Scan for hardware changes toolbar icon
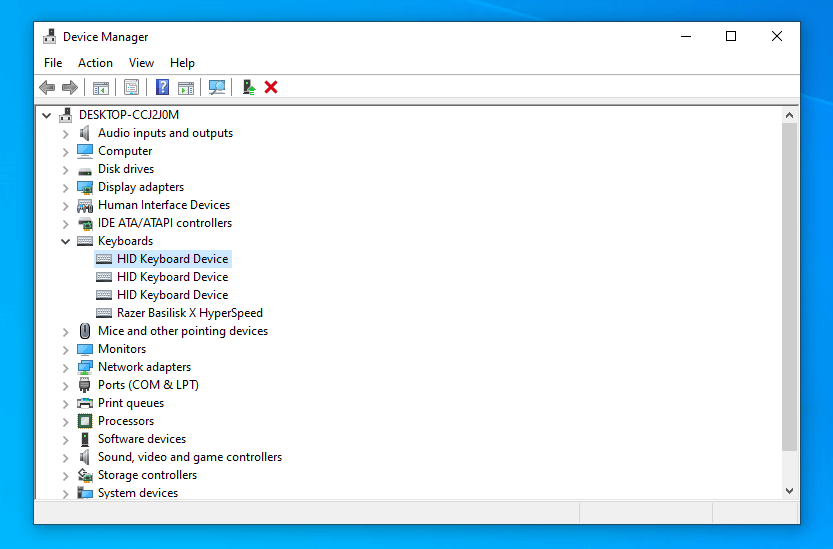The image size is (833, 549). [x=217, y=87]
